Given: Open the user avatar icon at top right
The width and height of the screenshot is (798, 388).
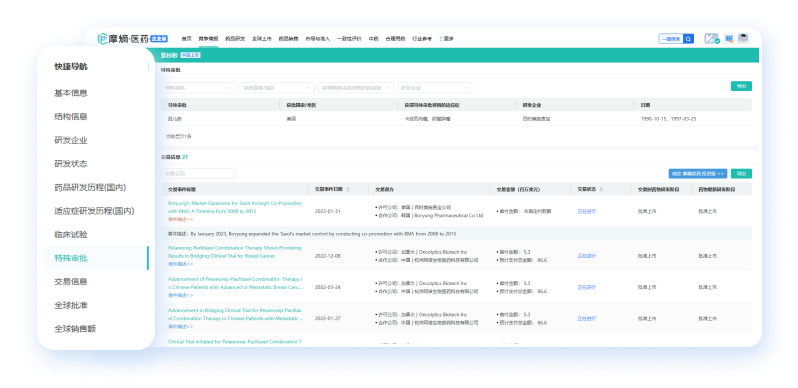Looking at the screenshot, I should tap(744, 39).
